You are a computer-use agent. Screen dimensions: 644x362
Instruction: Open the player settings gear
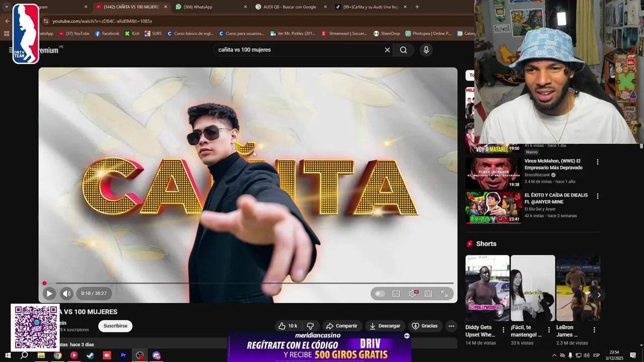click(x=413, y=294)
